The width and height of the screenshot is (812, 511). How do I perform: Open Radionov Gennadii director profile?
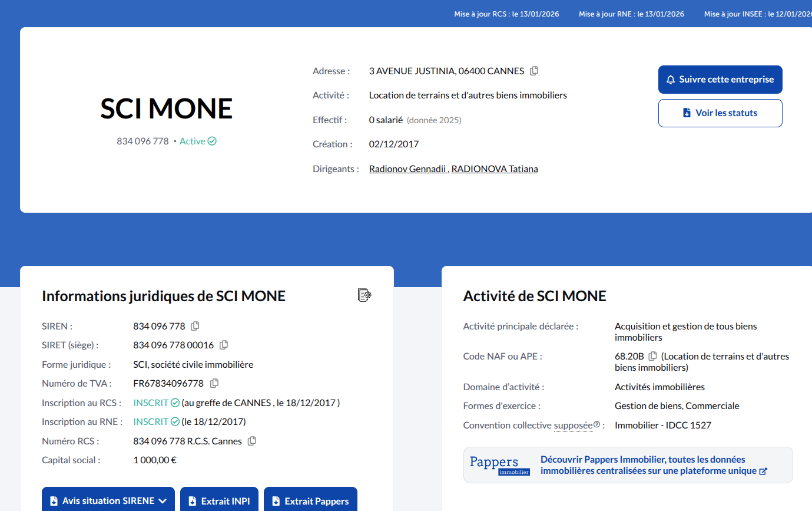click(x=407, y=169)
